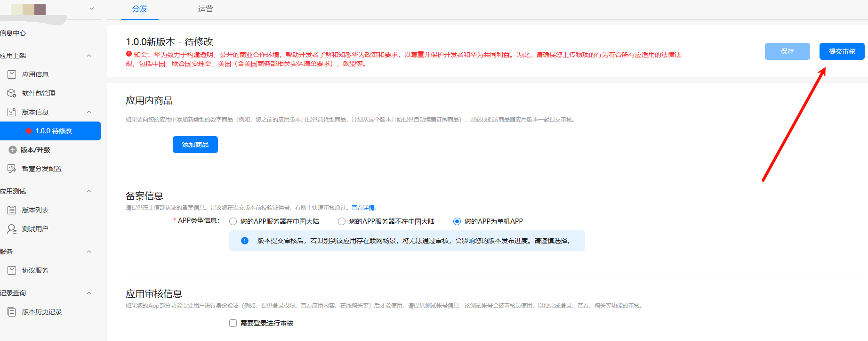868x341 pixels.
Task: Click the 添加商品 button
Action: pos(195,145)
